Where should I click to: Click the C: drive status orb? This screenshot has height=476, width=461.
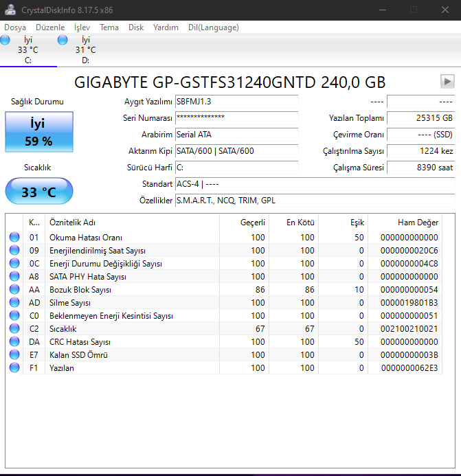point(5,40)
